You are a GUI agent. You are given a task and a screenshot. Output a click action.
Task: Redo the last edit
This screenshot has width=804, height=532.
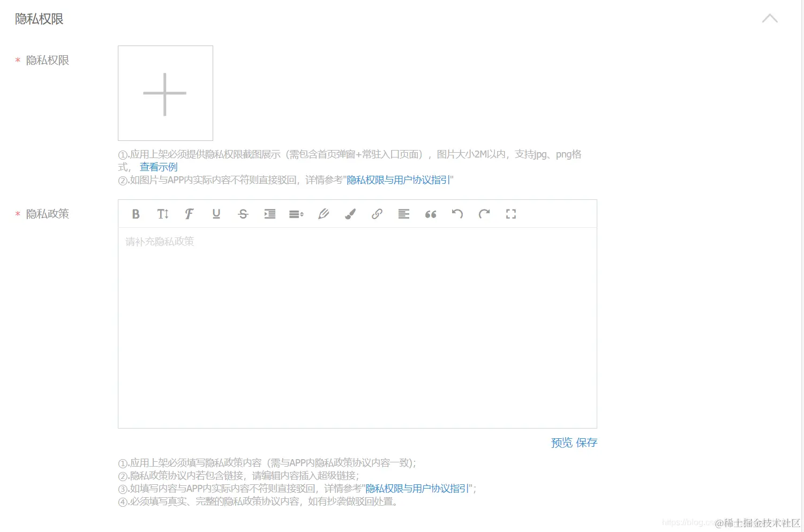click(484, 214)
